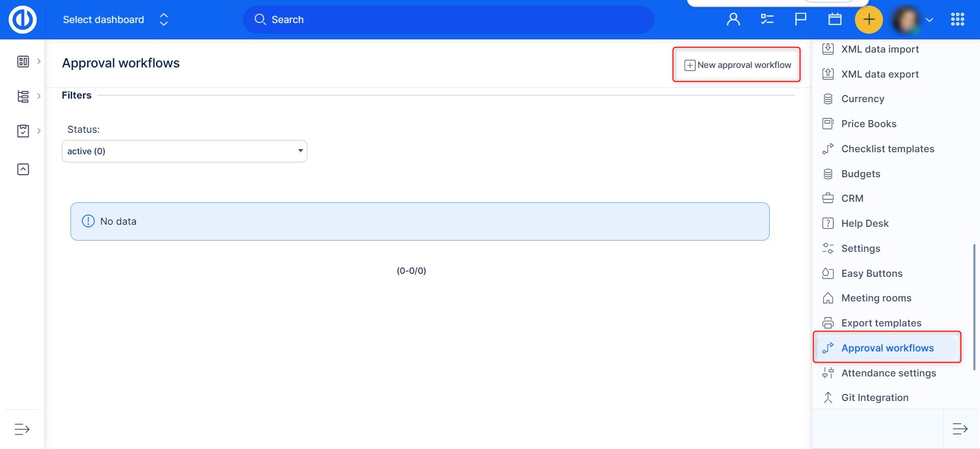Go to Help Desk in right menu
Image resolution: width=980 pixels, height=449 pixels.
865,223
